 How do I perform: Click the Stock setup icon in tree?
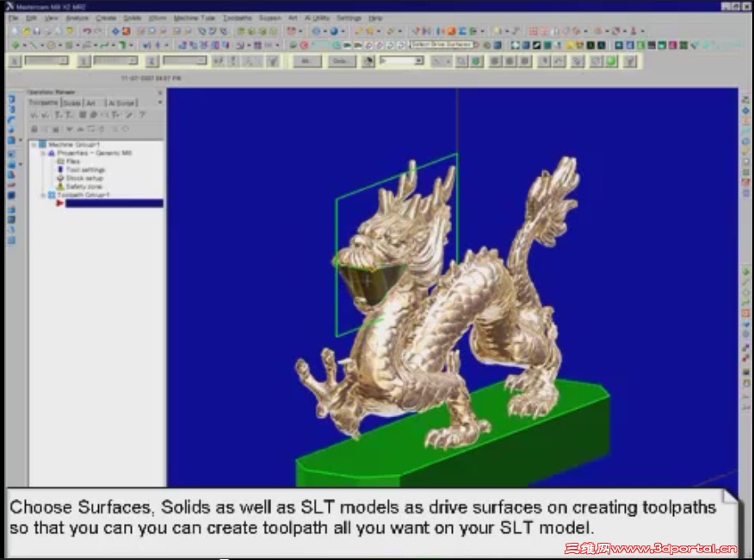[x=60, y=178]
